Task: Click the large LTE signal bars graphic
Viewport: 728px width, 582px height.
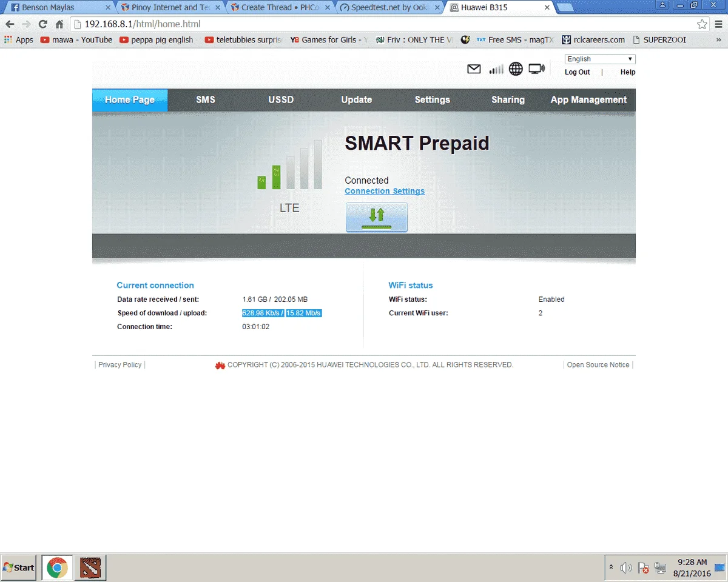Action: (x=290, y=165)
